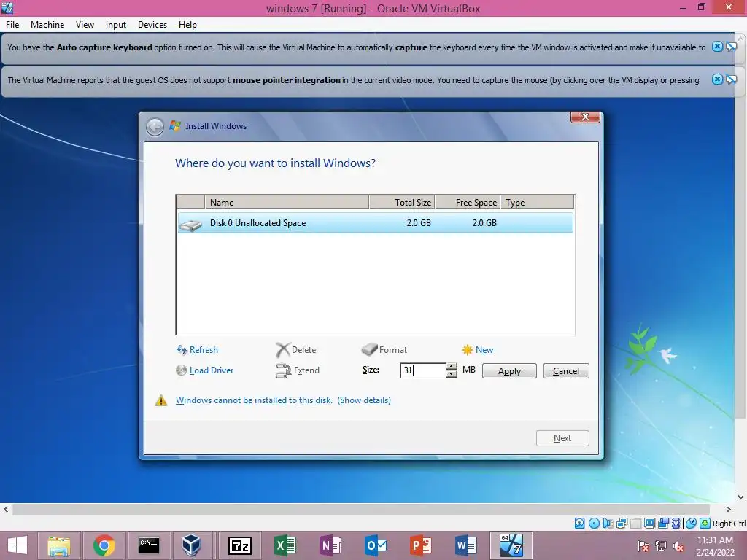Open the View menu

[x=85, y=25]
